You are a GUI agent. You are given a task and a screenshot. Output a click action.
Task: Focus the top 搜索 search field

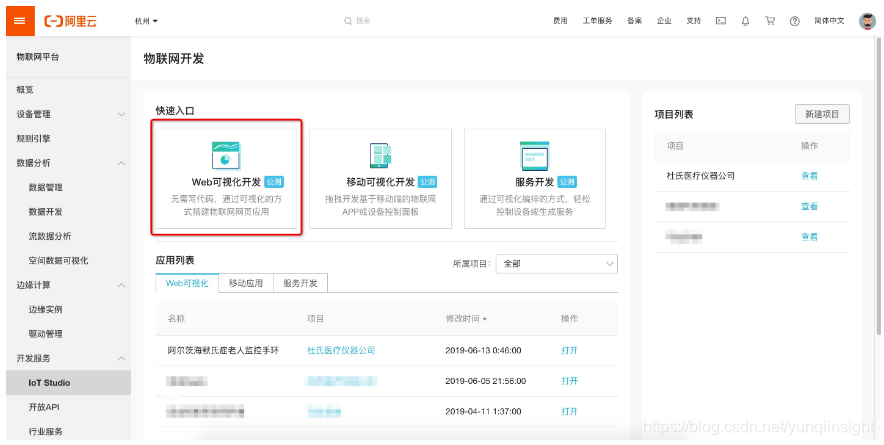click(x=363, y=21)
